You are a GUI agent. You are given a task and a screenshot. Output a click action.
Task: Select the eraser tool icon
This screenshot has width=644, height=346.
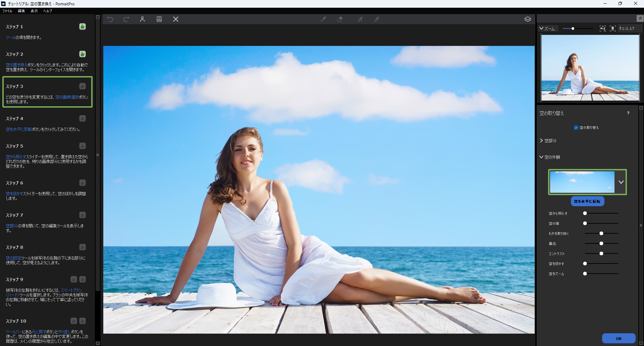[x=340, y=19]
